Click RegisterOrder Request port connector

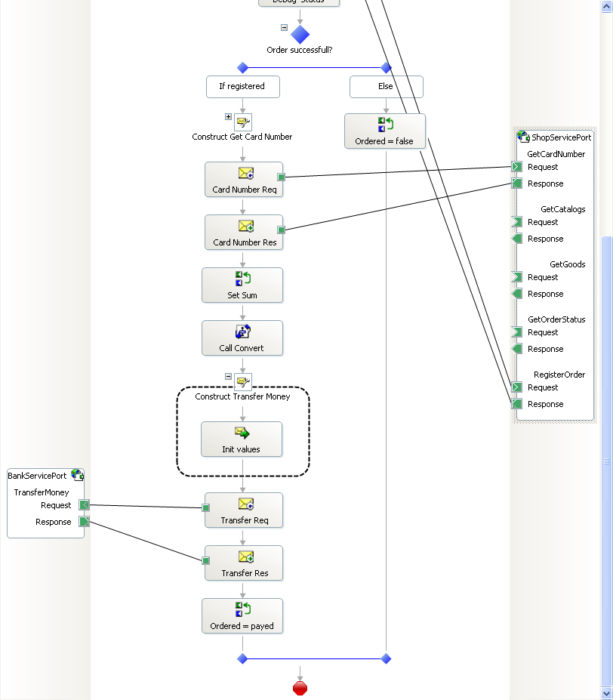coord(516,387)
